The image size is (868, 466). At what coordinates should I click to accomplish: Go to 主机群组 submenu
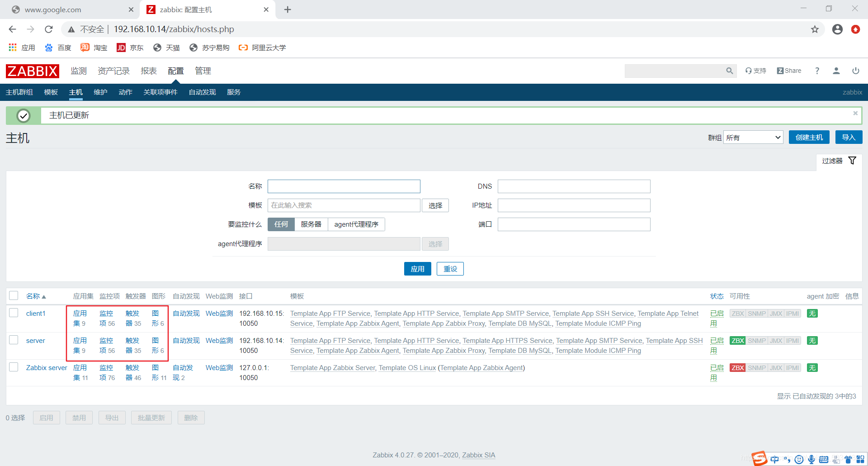(19, 92)
